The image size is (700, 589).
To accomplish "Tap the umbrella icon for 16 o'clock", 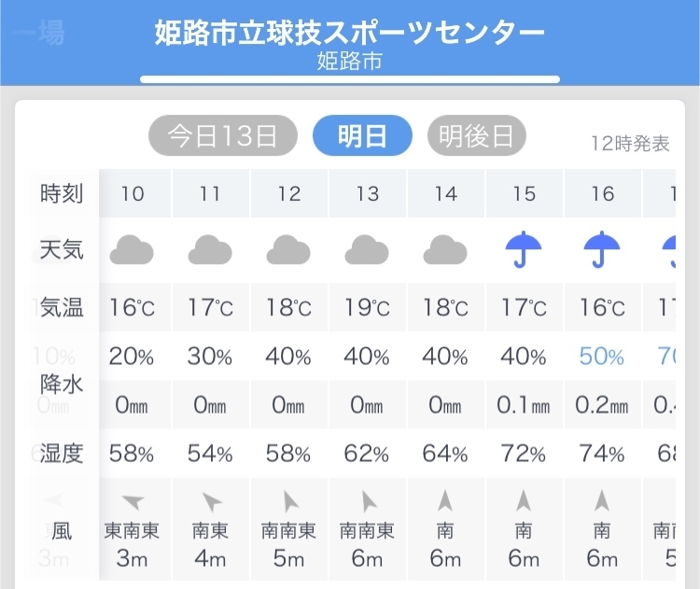I will point(602,249).
